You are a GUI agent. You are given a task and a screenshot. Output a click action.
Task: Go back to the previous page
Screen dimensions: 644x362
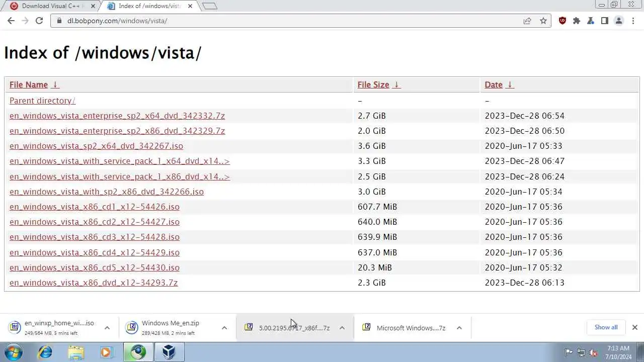pos(11,21)
